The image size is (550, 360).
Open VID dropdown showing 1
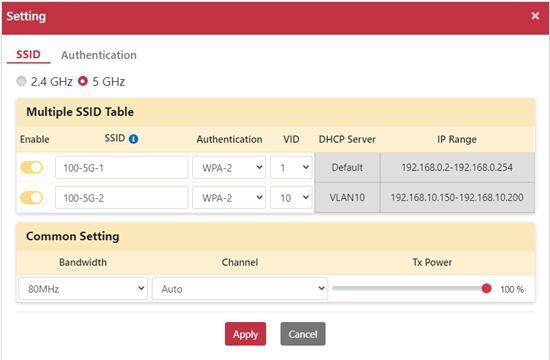point(291,168)
